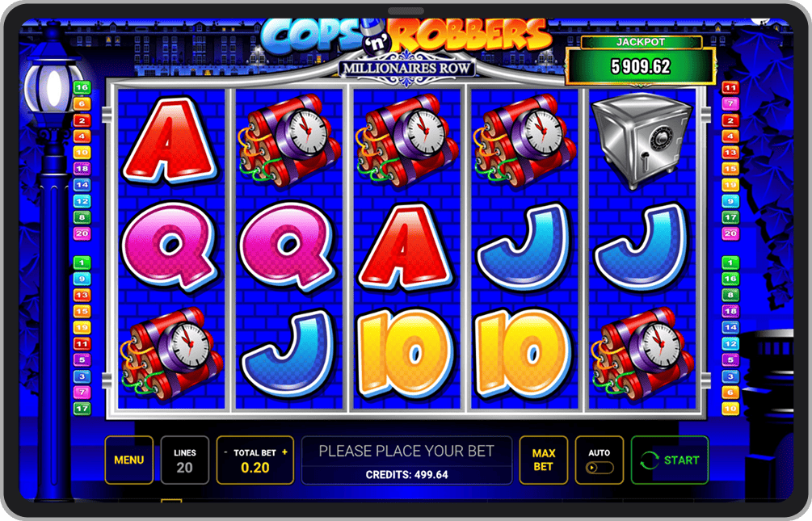Click the street lamp lantern
The image size is (812, 521).
click(x=54, y=88)
